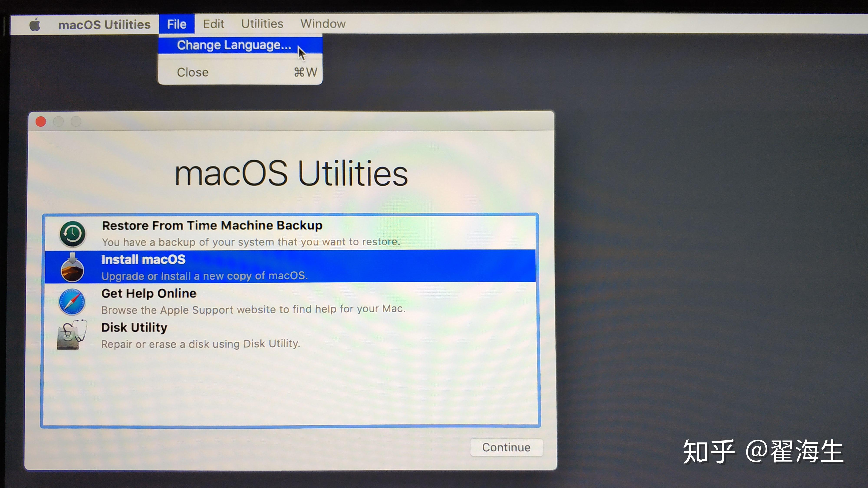Select Close in the File menu
Screen dimensions: 868x488
click(193, 72)
